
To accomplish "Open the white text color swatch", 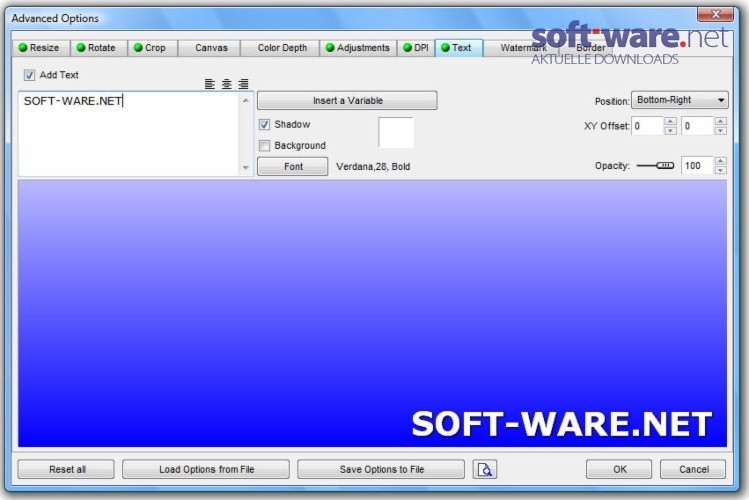I will tap(396, 132).
